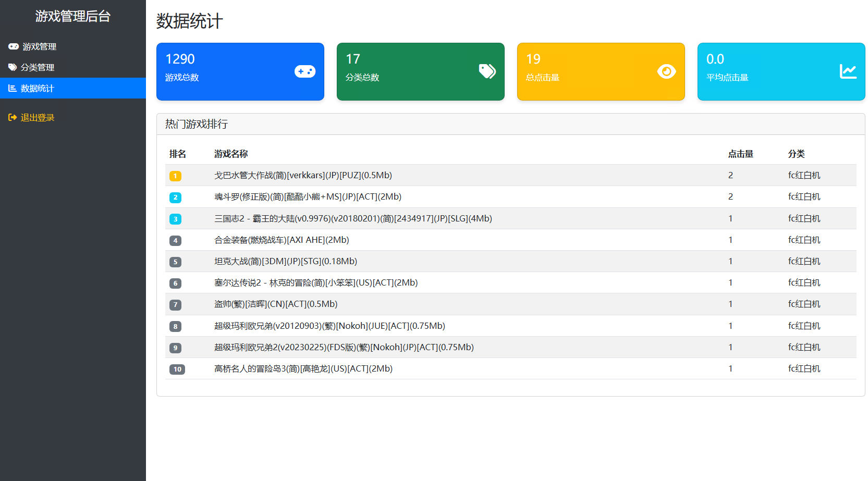The height and width of the screenshot is (481, 868).
Task: Click the gamepad icon beside 游戏管理 in the sidebar
Action: 14,46
